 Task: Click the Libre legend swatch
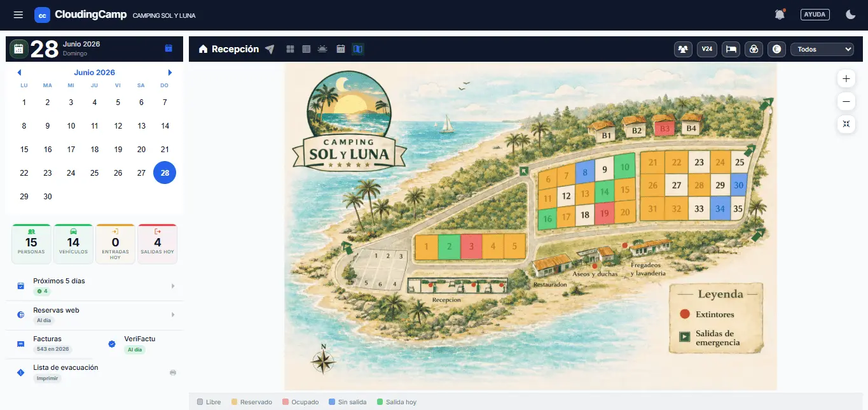(200, 402)
